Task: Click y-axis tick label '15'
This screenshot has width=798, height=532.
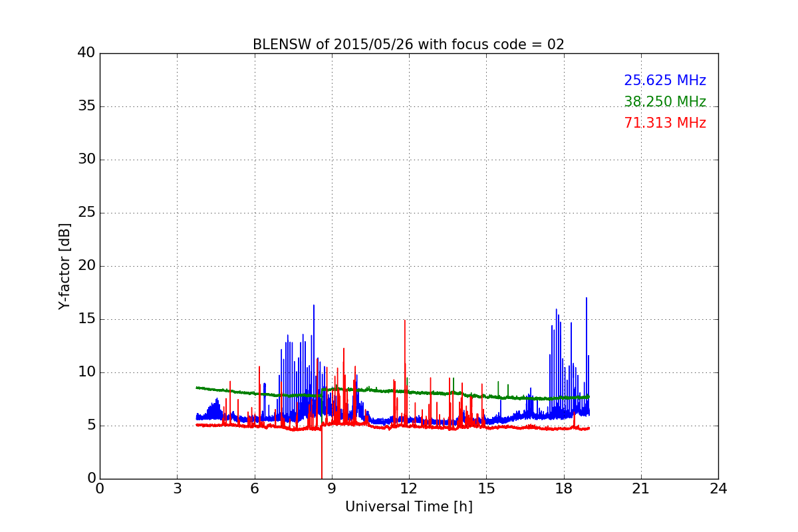Action: pos(86,319)
